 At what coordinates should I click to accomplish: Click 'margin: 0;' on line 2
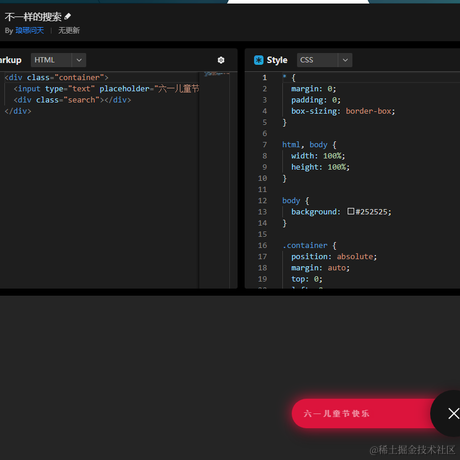pyautogui.click(x=314, y=89)
